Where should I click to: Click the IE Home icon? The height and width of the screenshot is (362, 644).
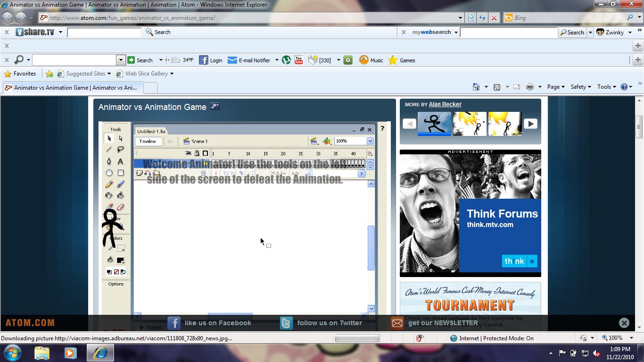[476, 87]
